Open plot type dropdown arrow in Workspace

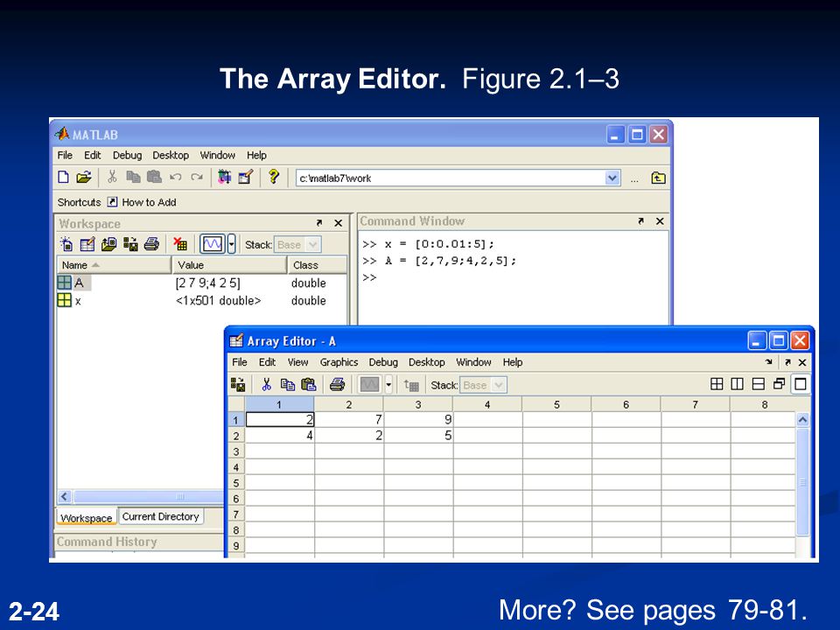coord(231,244)
